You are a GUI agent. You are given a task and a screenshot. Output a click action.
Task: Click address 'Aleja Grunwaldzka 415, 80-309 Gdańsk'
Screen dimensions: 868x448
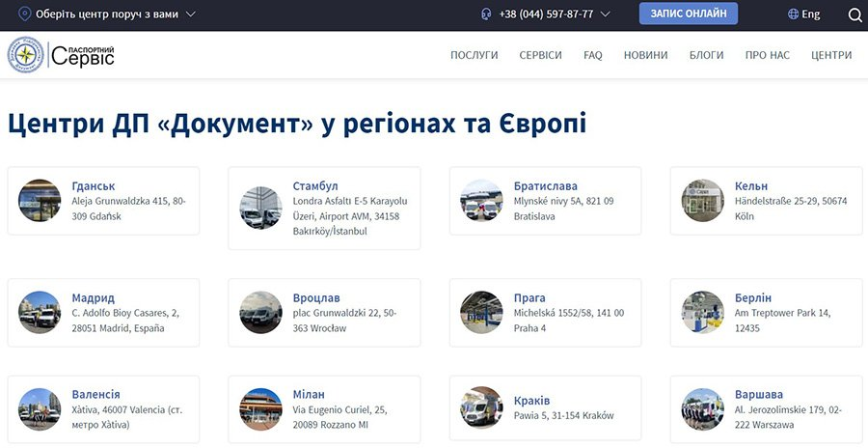129,209
